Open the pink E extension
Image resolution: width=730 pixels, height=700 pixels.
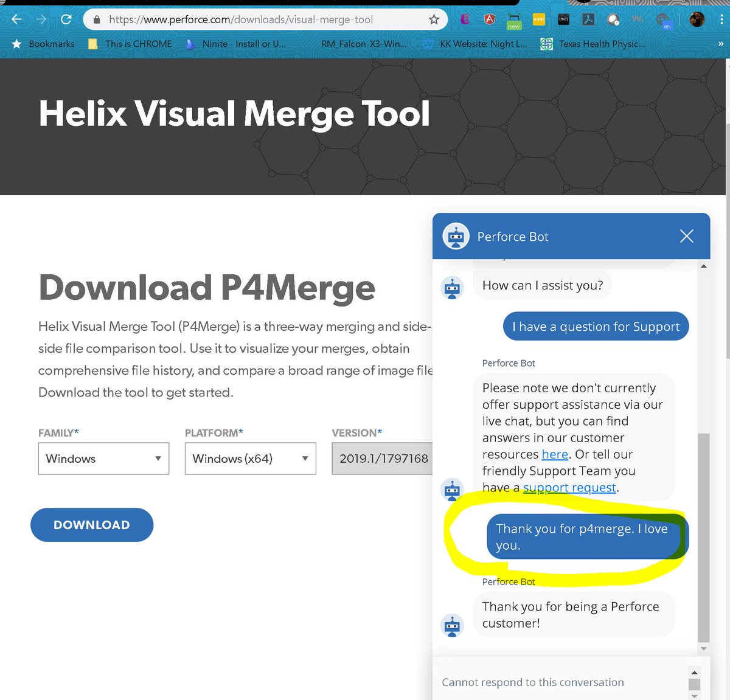(465, 19)
